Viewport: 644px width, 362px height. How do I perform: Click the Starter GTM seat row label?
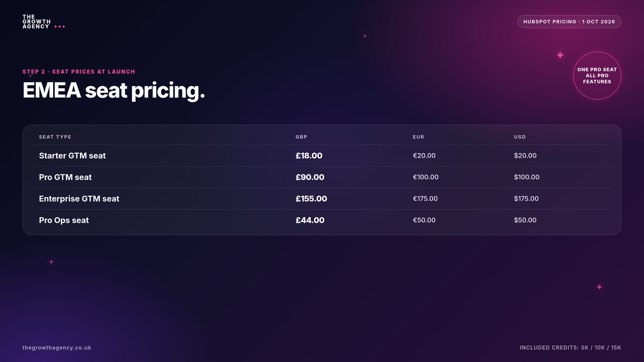tap(72, 156)
